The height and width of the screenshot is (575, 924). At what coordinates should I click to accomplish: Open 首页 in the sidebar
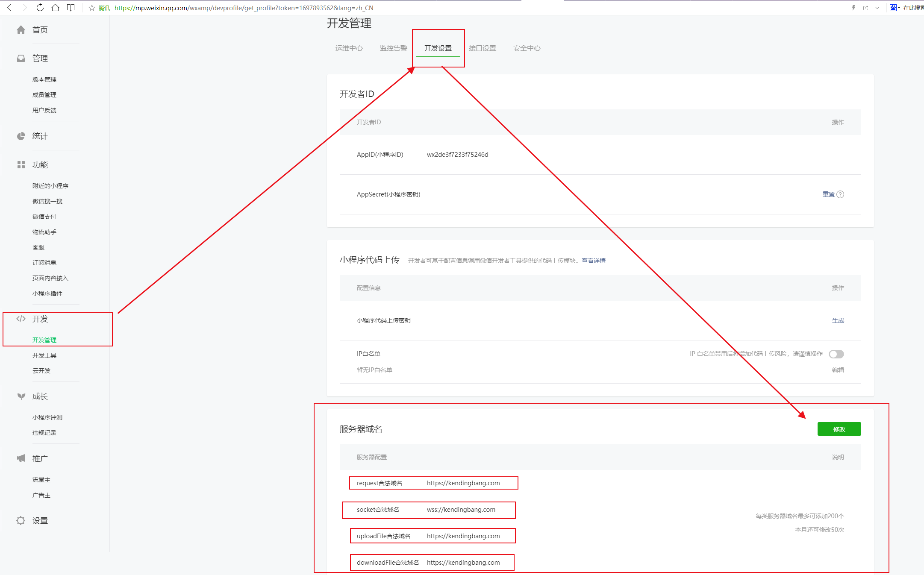click(x=40, y=29)
